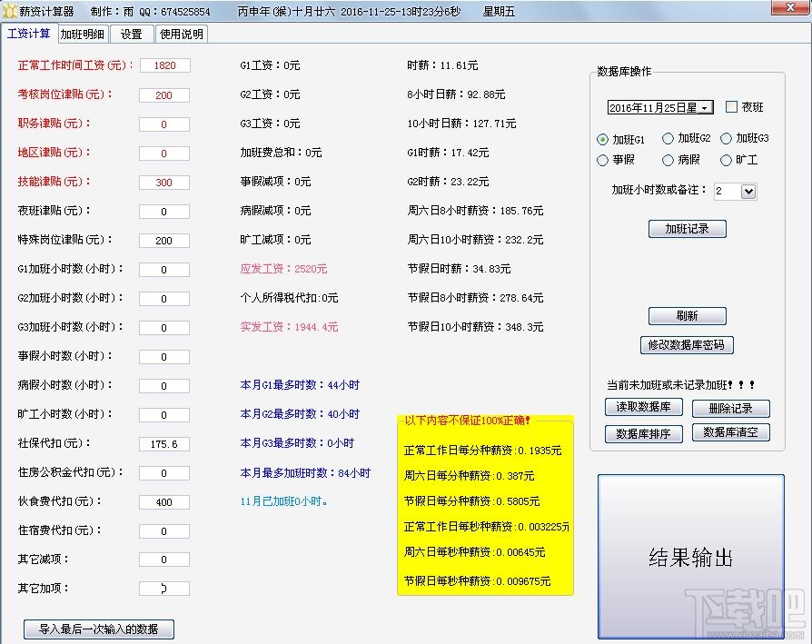Click the 删除记录 button
812x644 pixels.
[730, 409]
